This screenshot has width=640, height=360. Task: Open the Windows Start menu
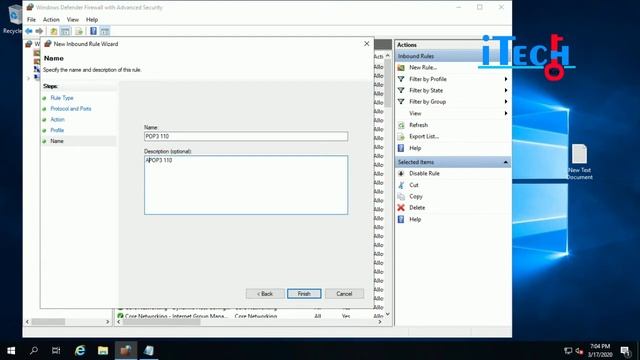(11, 350)
